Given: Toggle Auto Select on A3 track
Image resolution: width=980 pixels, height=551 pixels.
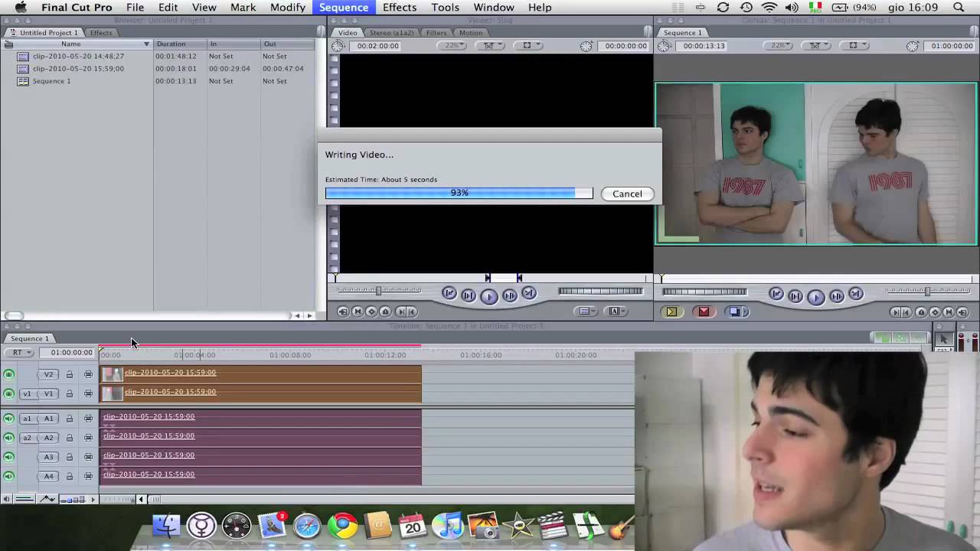Looking at the screenshot, I should 88,457.
